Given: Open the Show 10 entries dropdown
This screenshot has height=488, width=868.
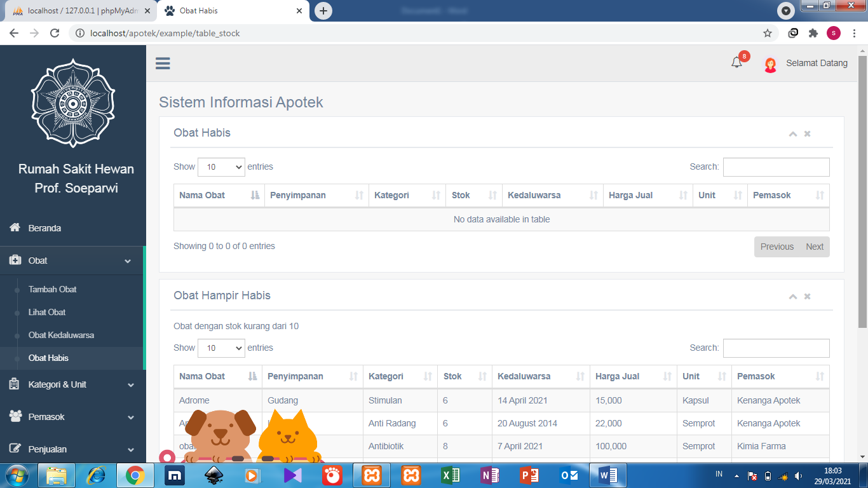Looking at the screenshot, I should tap(221, 166).
